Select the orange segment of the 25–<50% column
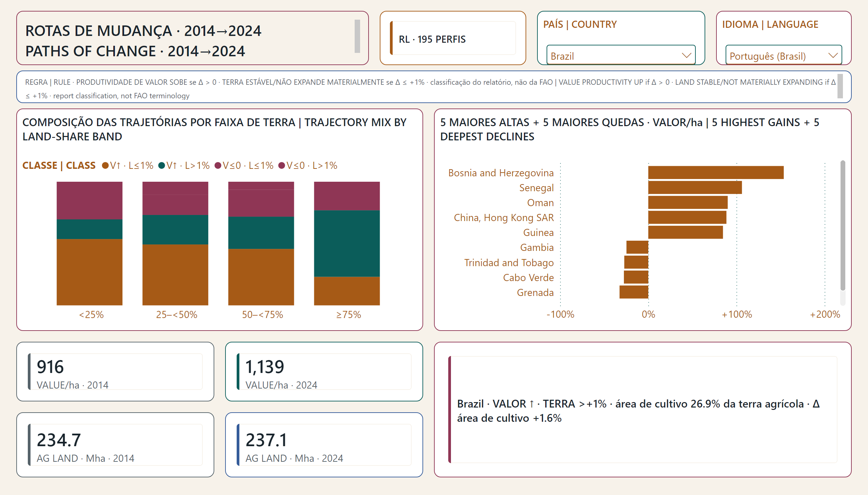Screen dimensions: 868x495 [x=175, y=275]
